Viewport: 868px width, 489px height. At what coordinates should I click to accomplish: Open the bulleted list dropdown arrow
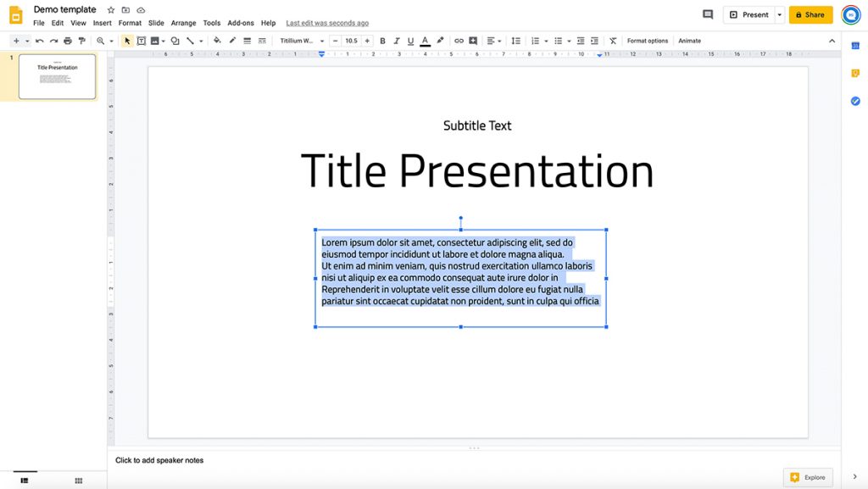tap(569, 41)
